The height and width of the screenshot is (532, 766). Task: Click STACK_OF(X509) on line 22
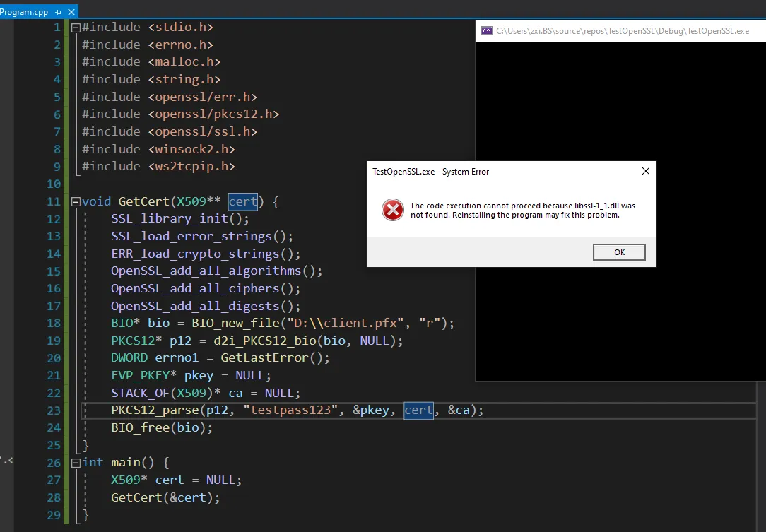(162, 393)
